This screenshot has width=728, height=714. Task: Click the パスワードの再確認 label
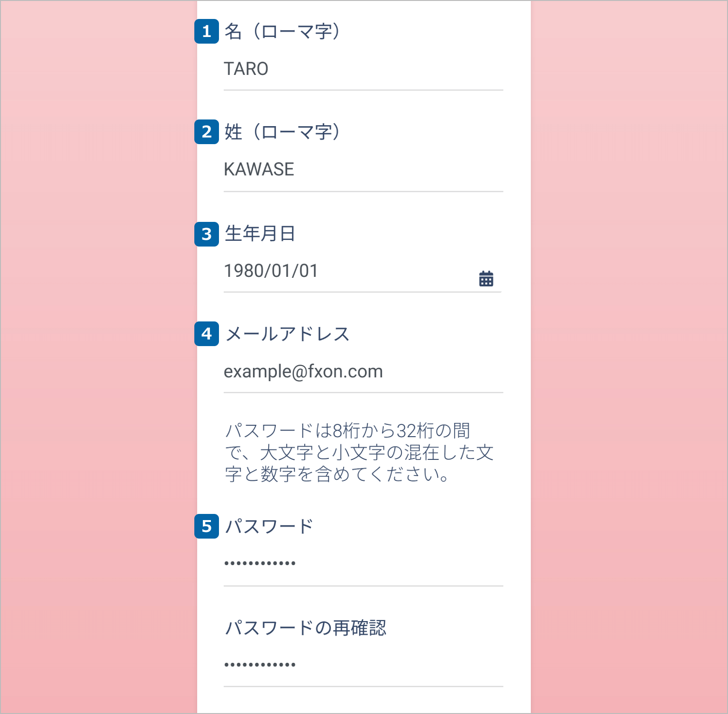306,628
